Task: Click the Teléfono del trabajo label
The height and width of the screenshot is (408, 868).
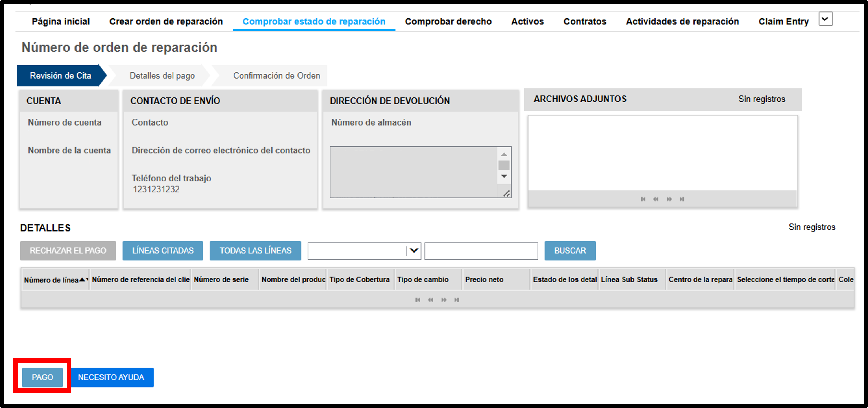Action: pos(171,178)
